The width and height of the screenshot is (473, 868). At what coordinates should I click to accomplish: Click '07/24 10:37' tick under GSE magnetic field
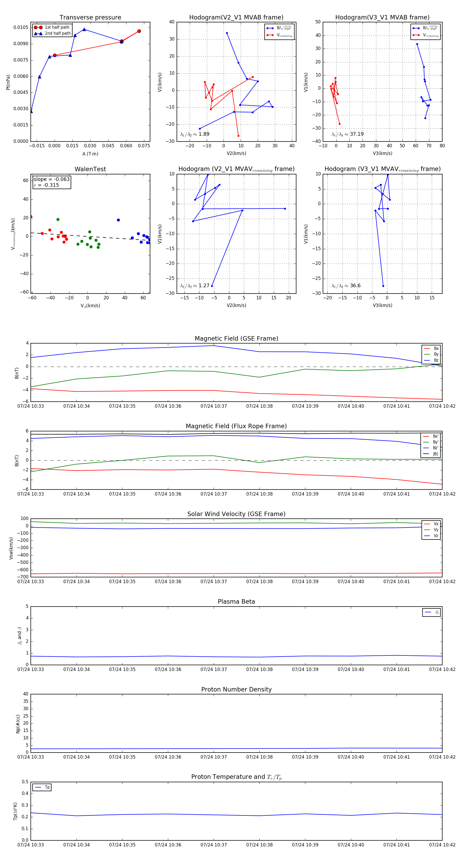coord(213,406)
